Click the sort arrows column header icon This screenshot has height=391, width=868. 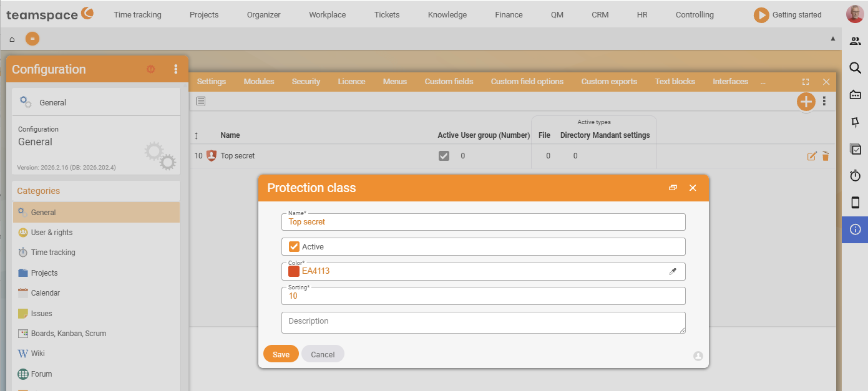click(x=197, y=135)
